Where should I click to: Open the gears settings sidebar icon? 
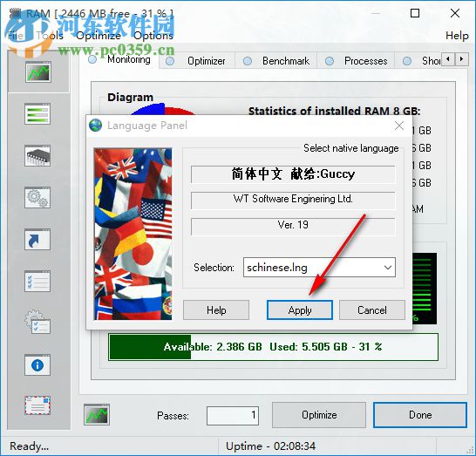click(37, 197)
